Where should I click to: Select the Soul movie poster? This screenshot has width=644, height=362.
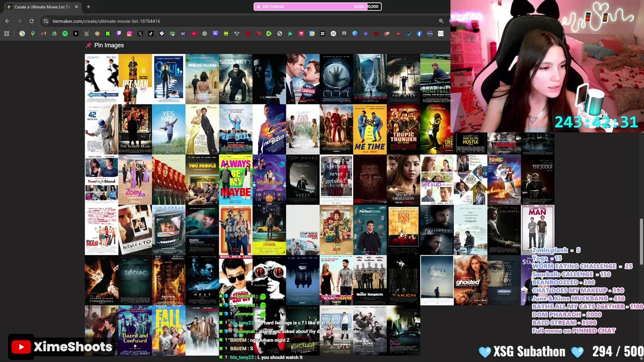coord(169,79)
